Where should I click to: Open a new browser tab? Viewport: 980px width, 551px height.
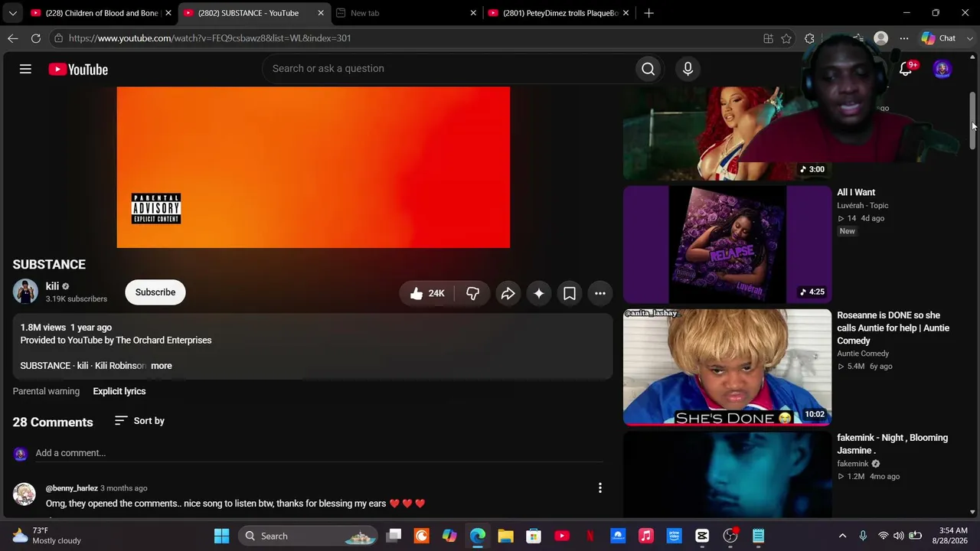coord(648,13)
